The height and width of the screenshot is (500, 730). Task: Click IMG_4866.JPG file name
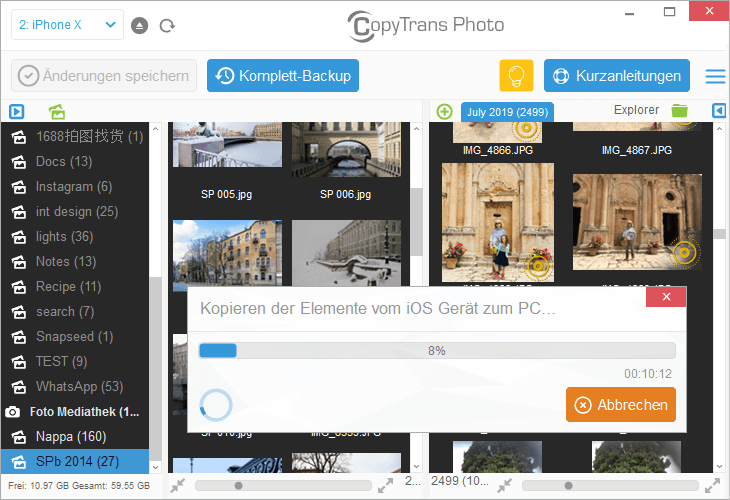(x=498, y=150)
